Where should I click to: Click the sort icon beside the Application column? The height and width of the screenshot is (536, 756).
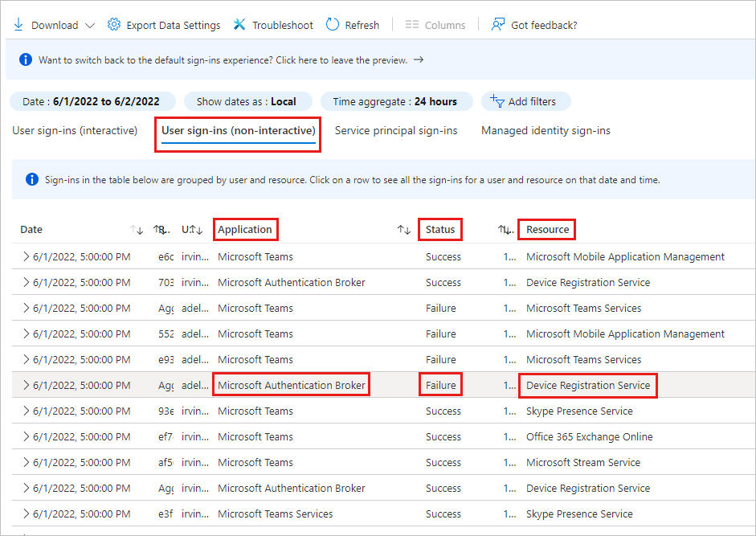(404, 229)
